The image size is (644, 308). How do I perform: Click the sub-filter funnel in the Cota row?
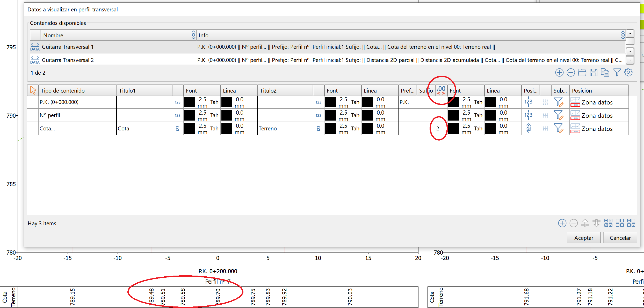coord(558,129)
